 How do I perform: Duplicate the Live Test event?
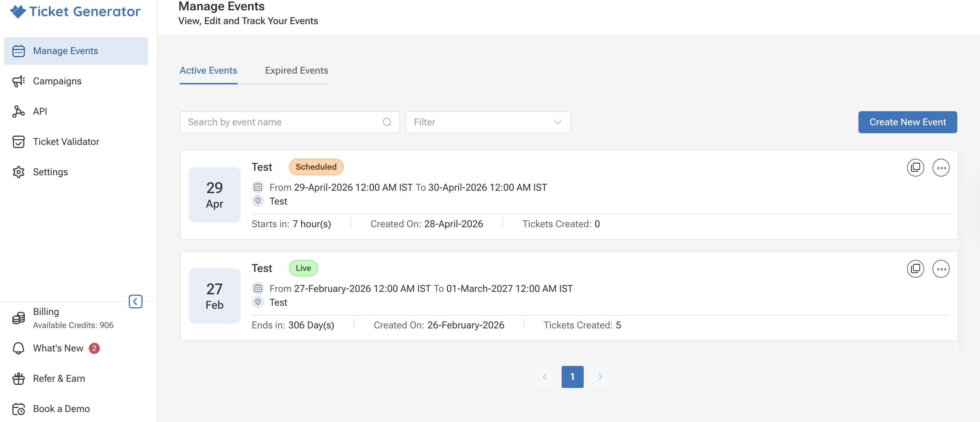pyautogui.click(x=915, y=269)
